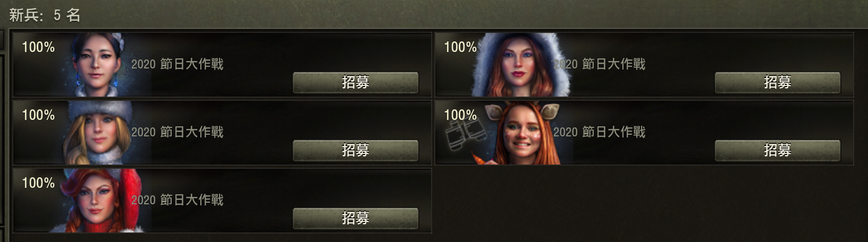Recruit the blonde in gray fur hat via 招募

click(x=356, y=150)
